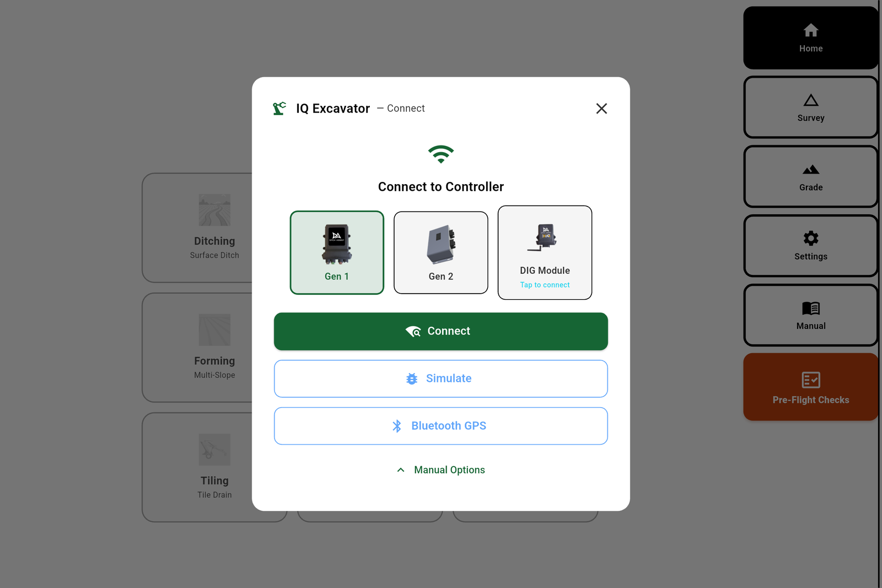882x588 pixels.
Task: Click the Survey triangle icon
Action: pyautogui.click(x=811, y=100)
